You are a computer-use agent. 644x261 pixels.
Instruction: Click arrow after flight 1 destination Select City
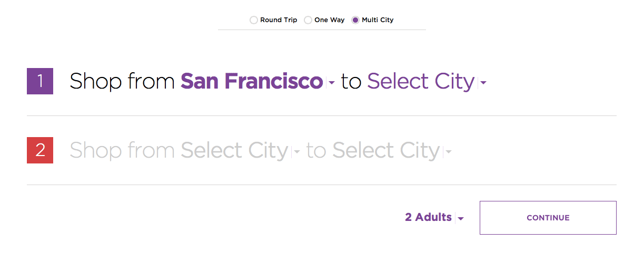point(483,83)
